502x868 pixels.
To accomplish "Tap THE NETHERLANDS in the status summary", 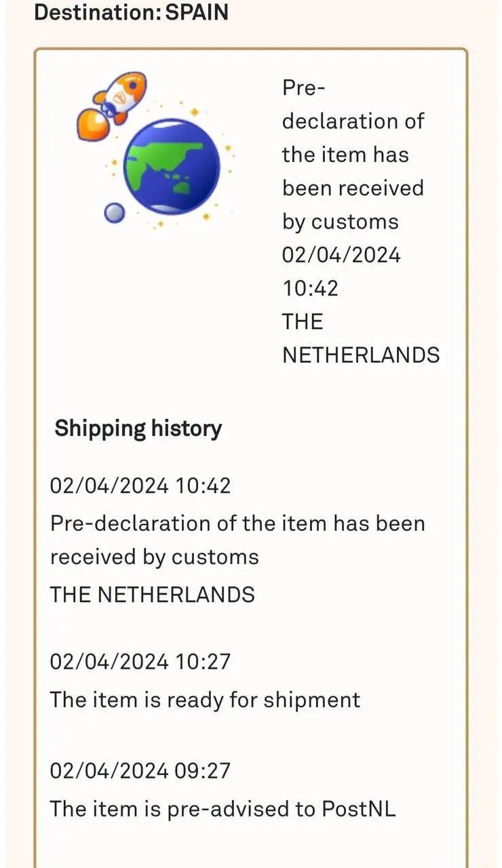I will (360, 338).
